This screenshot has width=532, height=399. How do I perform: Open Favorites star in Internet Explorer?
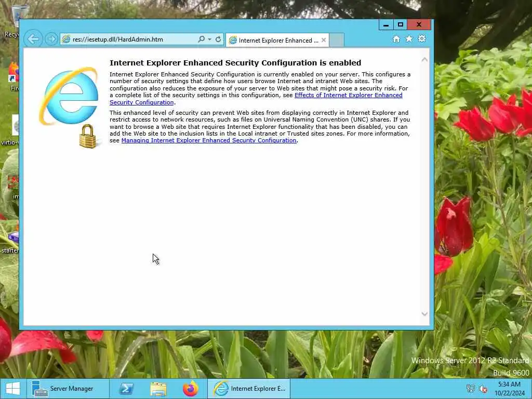click(x=409, y=38)
